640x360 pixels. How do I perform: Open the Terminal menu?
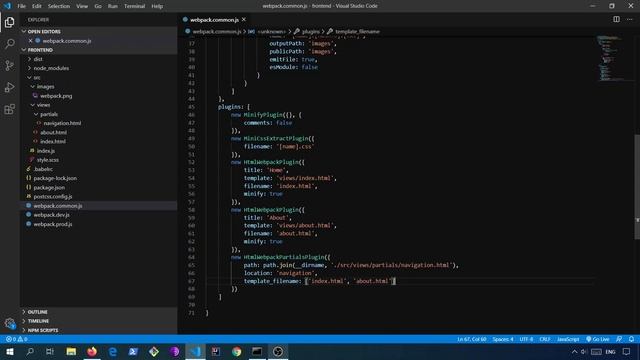pyautogui.click(x=135, y=6)
